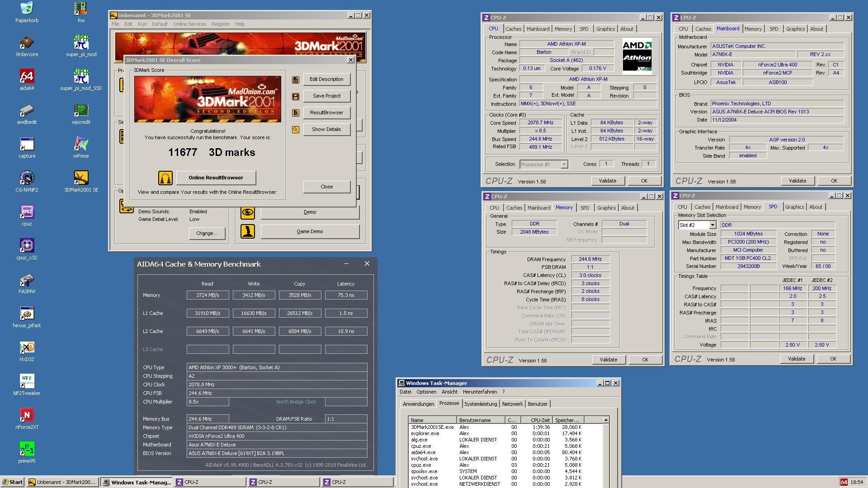Click the Demo eye icon in 3DMark

coord(248,212)
